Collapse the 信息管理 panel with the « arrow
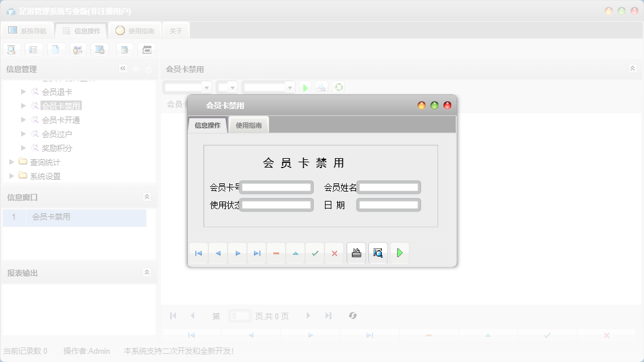644x362 pixels. click(123, 69)
